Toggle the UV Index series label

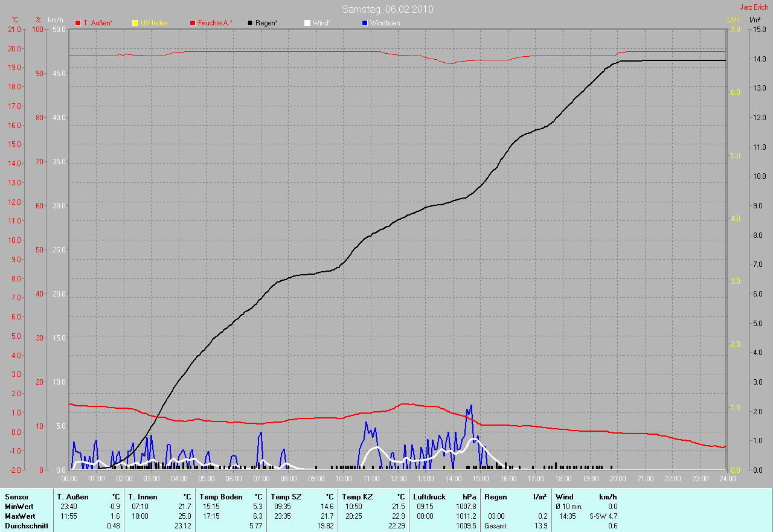[154, 23]
